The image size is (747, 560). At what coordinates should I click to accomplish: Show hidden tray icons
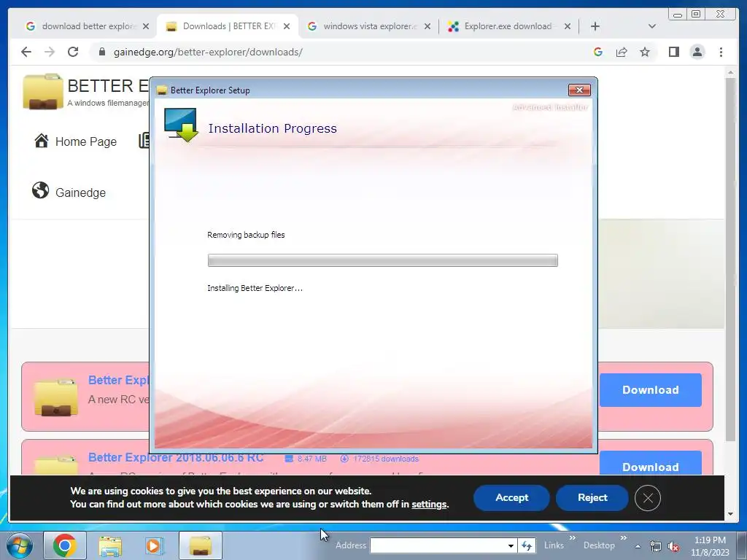(638, 546)
